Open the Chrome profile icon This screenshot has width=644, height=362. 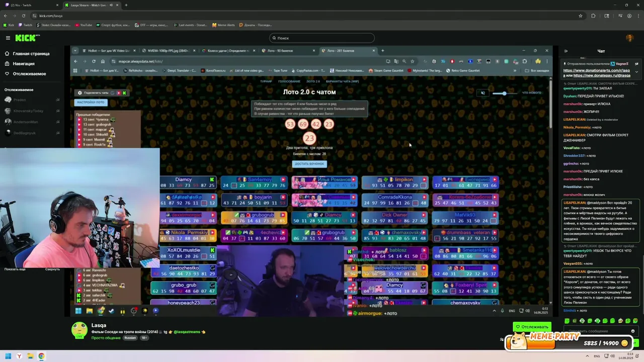629,16
